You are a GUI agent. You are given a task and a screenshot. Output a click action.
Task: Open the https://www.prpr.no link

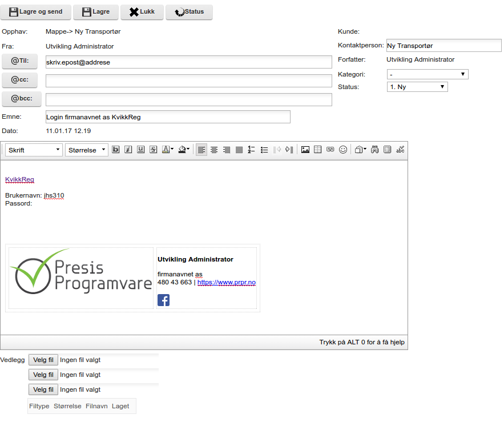click(227, 282)
